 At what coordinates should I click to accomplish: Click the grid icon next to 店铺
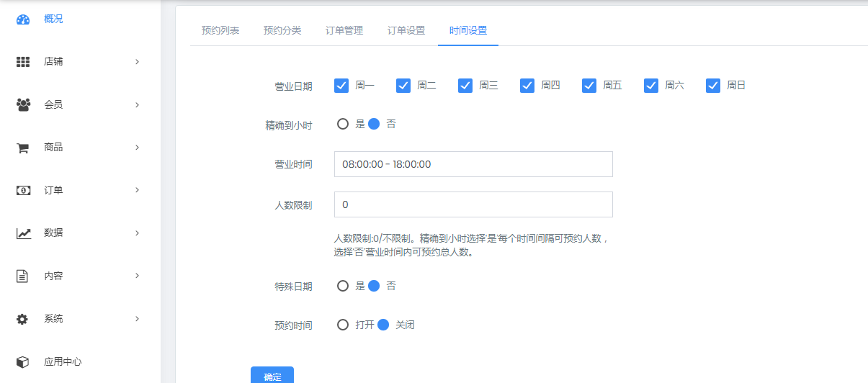23,62
